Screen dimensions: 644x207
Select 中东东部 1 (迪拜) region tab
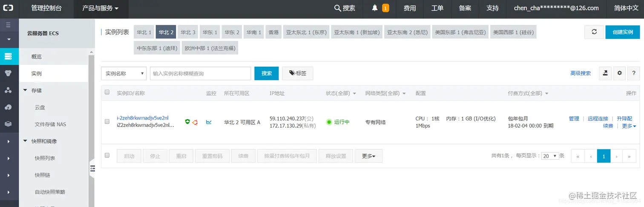coord(157,48)
